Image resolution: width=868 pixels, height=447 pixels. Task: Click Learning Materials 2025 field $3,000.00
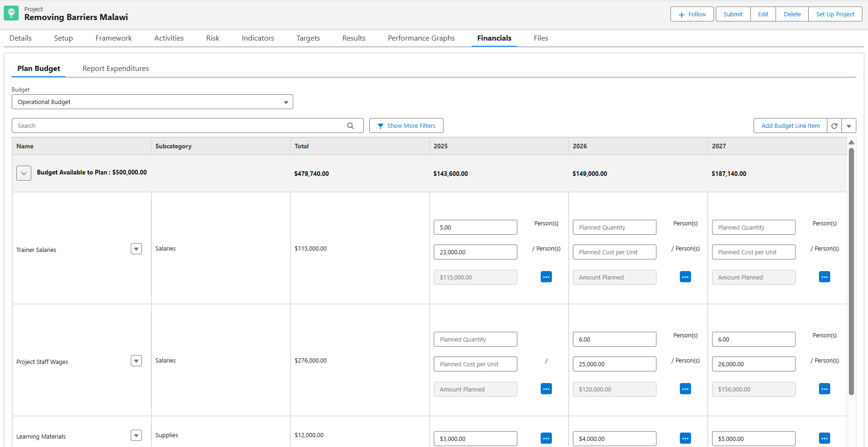click(475, 439)
